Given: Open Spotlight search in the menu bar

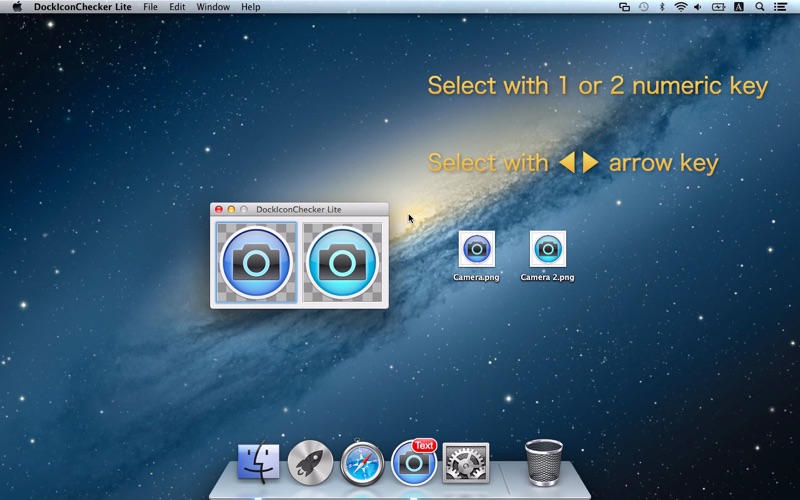Looking at the screenshot, I should click(760, 7).
